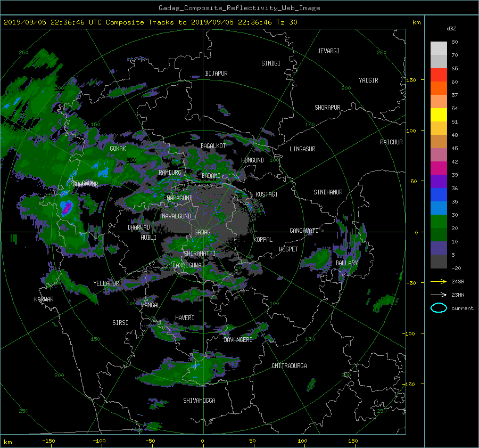Click the BADAMI city label
Screen dimensions: 479x448
pos(211,176)
